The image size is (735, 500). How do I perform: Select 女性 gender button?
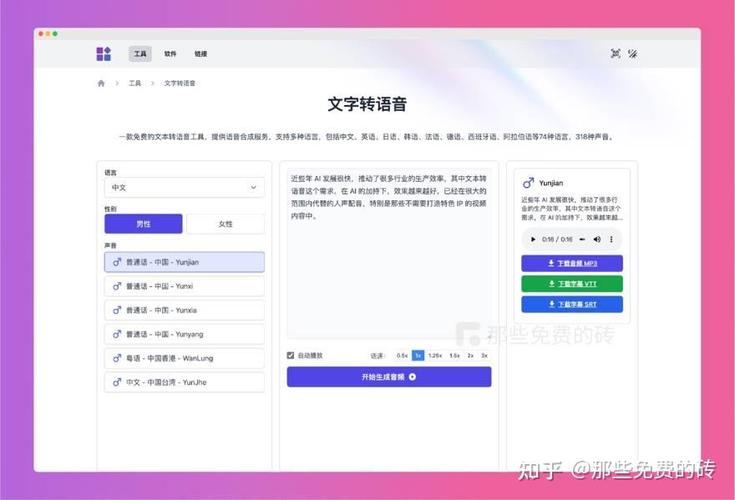(x=225, y=224)
